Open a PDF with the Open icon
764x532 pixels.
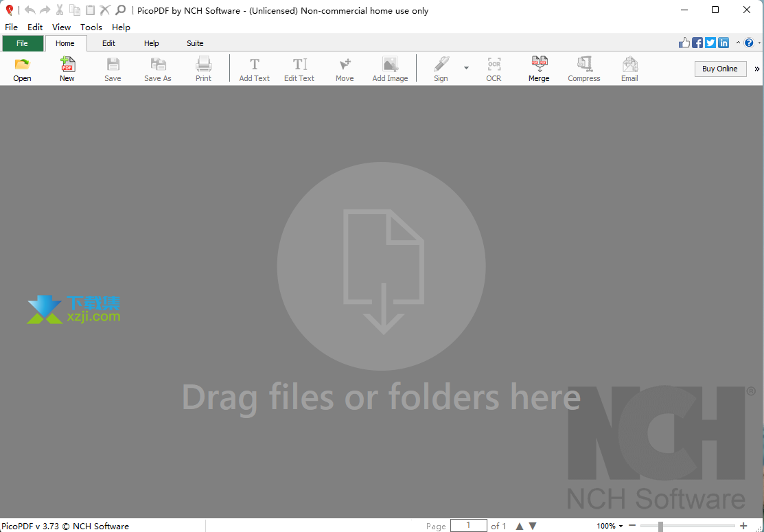click(x=22, y=69)
